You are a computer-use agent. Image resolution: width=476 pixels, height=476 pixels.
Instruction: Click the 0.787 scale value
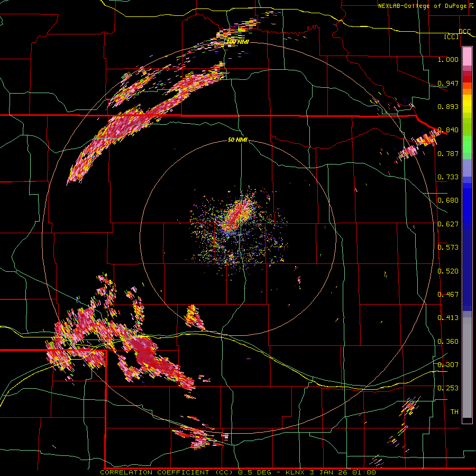pos(448,153)
